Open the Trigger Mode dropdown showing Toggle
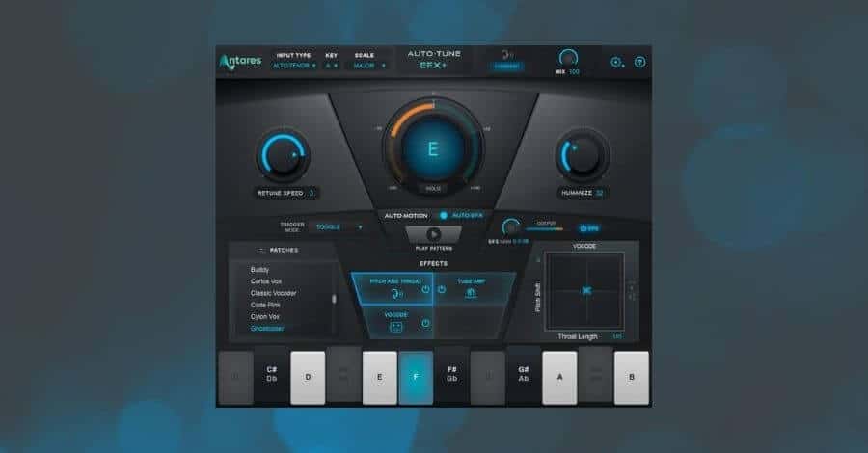 (339, 226)
